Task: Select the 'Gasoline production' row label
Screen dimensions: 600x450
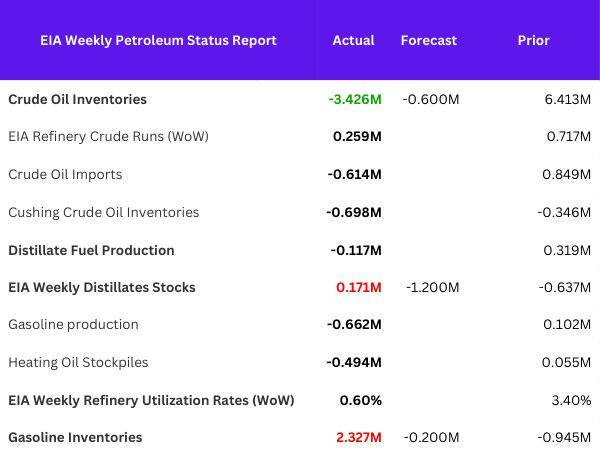Action: click(x=73, y=324)
